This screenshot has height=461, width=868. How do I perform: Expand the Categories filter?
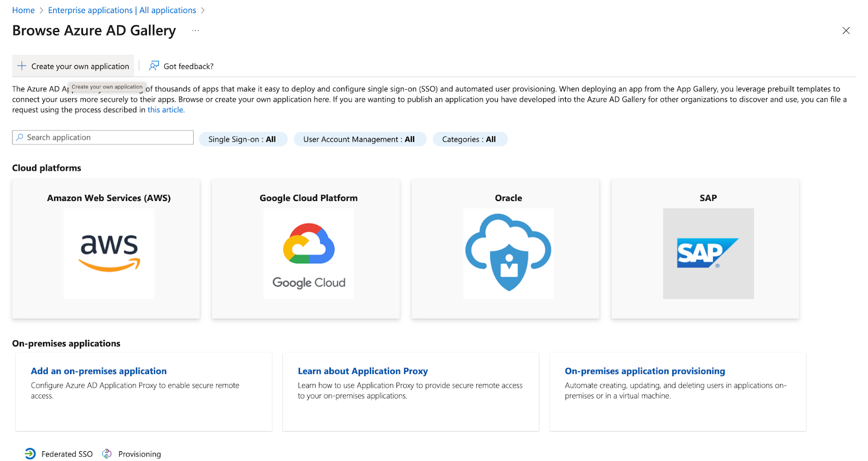tap(469, 140)
